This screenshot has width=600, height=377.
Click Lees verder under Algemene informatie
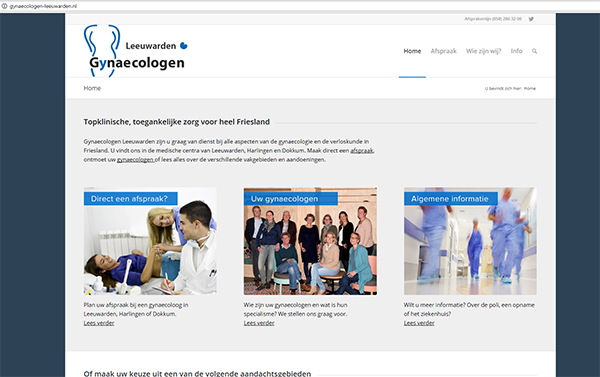419,323
